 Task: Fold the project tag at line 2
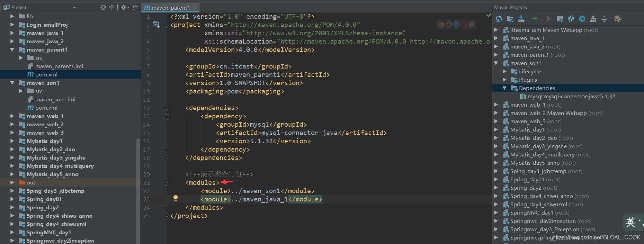[x=167, y=25]
